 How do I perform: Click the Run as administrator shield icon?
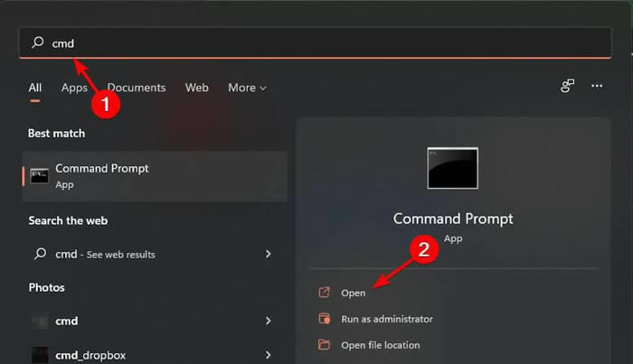[324, 319]
